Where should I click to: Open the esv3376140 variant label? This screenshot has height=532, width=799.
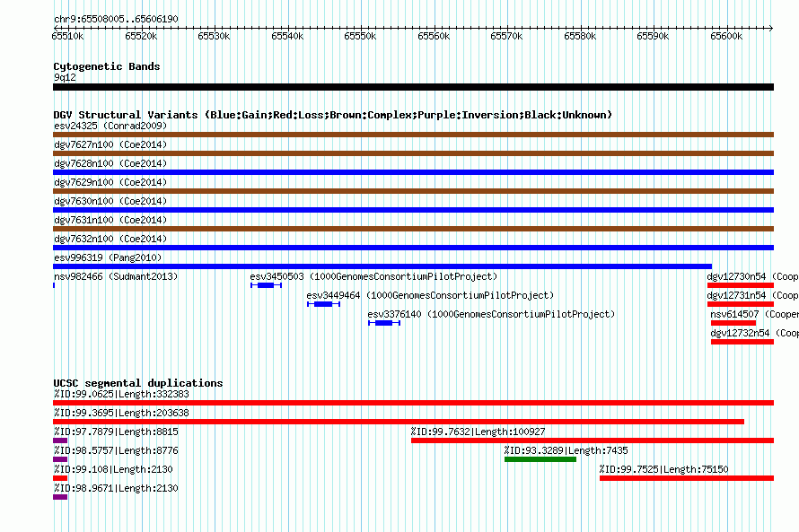[x=491, y=314]
